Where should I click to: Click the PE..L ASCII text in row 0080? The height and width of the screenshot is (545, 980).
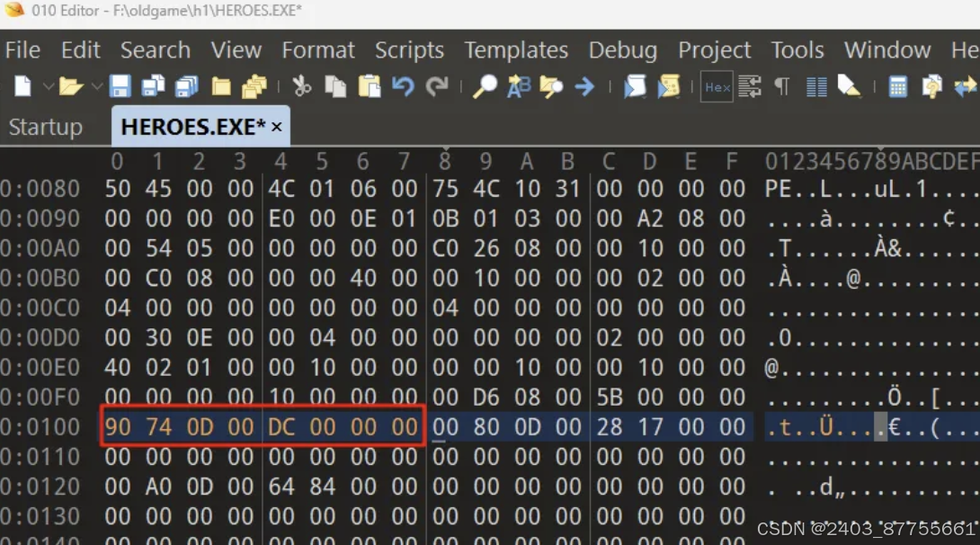(798, 189)
